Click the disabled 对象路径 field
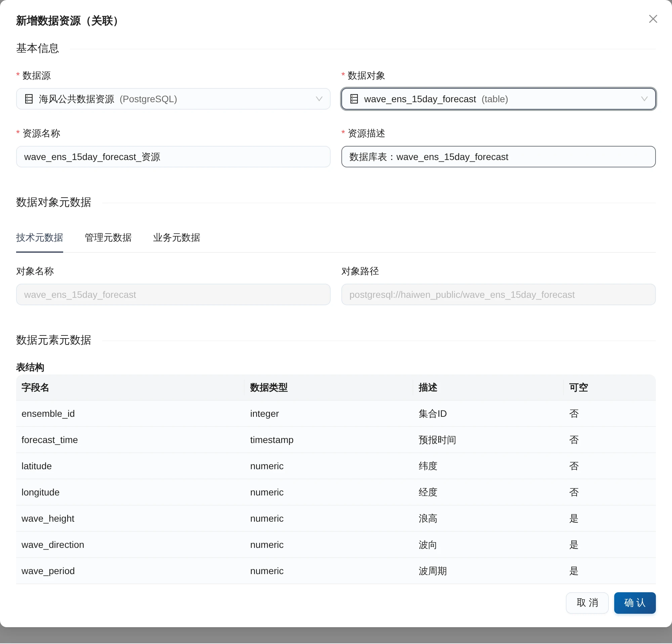672x644 pixels. click(x=498, y=294)
